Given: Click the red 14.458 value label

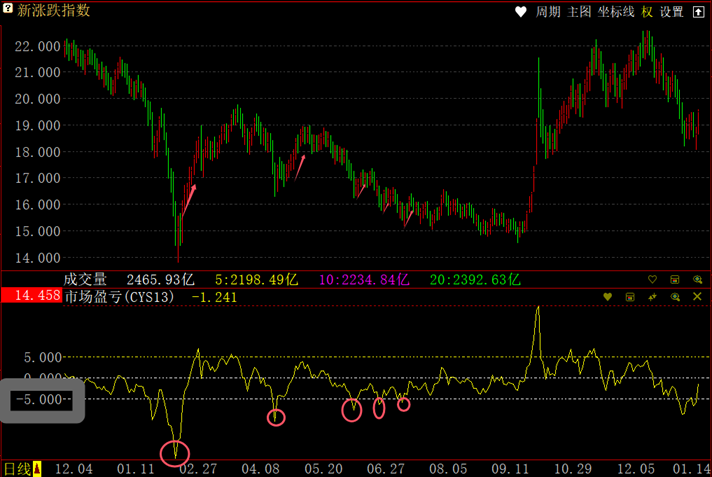Looking at the screenshot, I should point(32,295).
